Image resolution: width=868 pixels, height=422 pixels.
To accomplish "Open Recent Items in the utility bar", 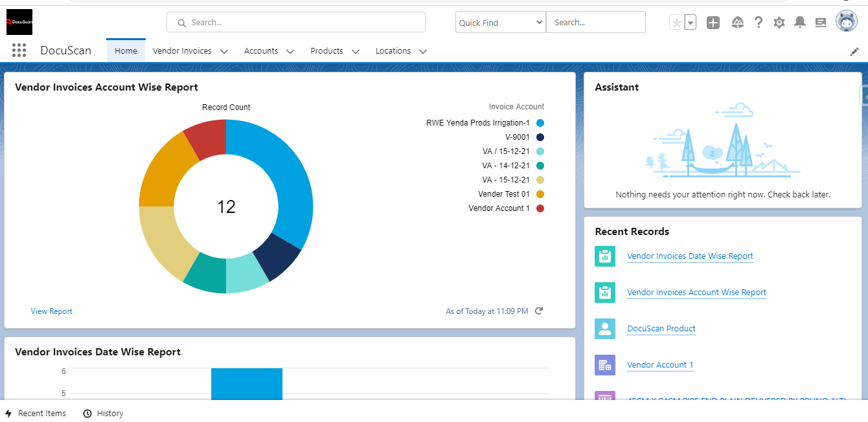I will click(x=36, y=413).
